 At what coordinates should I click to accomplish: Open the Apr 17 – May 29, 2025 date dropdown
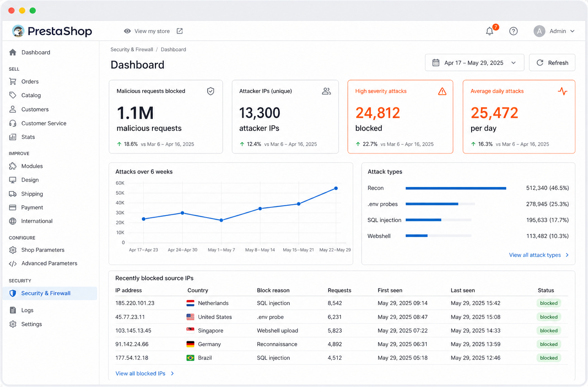474,62
